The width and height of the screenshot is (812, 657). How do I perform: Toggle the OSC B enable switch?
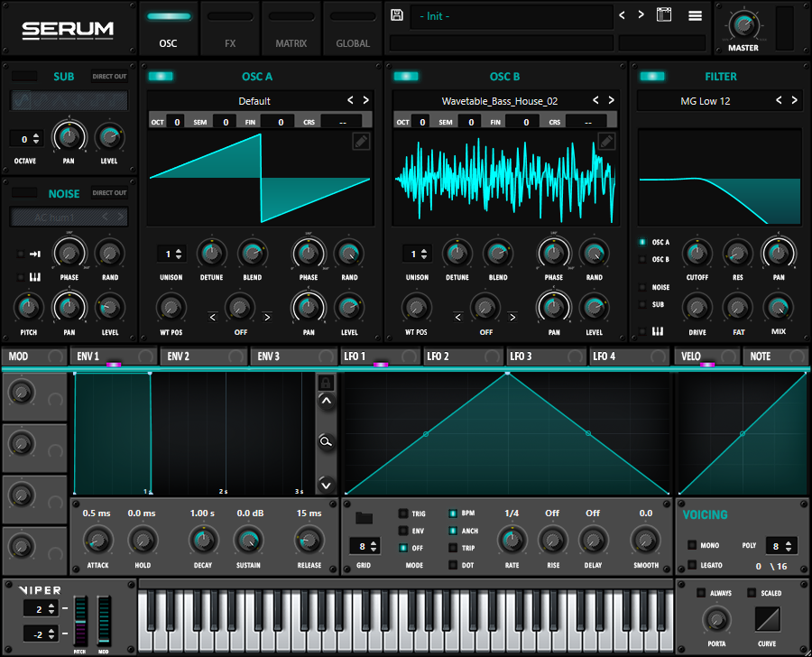coord(406,76)
